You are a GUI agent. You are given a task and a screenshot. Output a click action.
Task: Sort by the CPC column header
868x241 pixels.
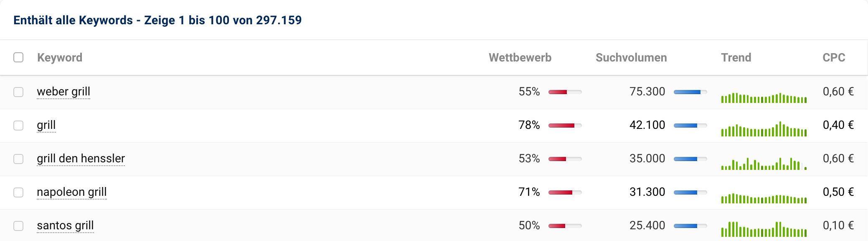[834, 57]
